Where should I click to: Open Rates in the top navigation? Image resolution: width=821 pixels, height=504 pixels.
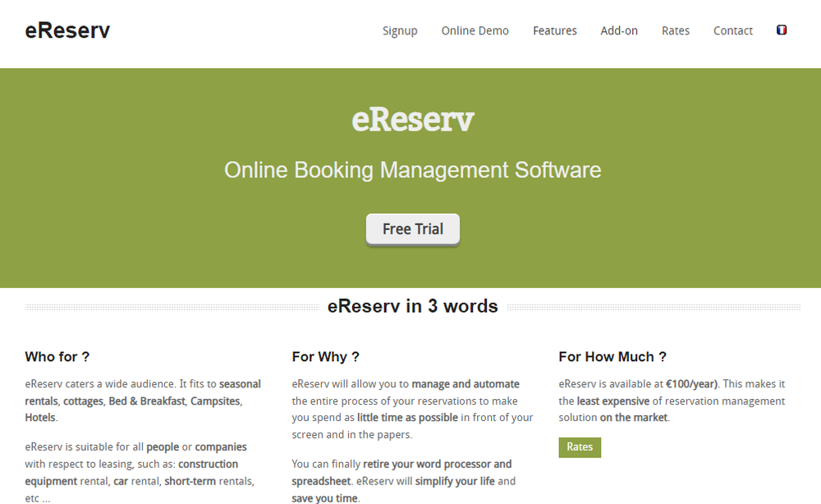(676, 31)
